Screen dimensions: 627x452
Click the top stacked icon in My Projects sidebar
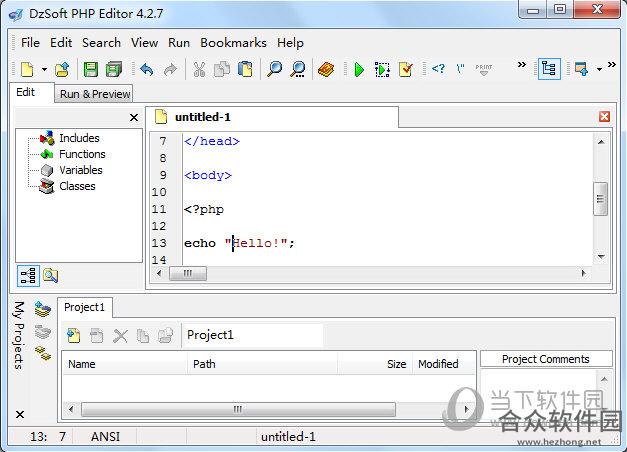coord(42,309)
